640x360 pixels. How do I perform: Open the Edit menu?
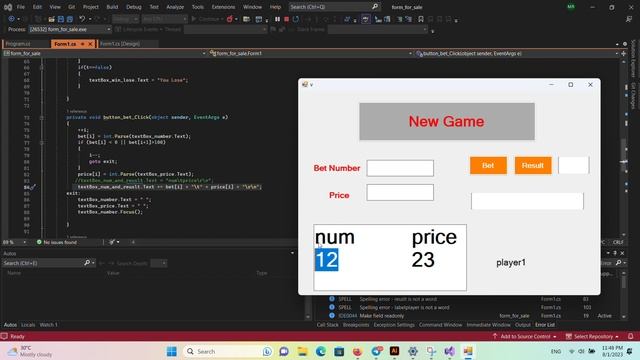point(37,7)
